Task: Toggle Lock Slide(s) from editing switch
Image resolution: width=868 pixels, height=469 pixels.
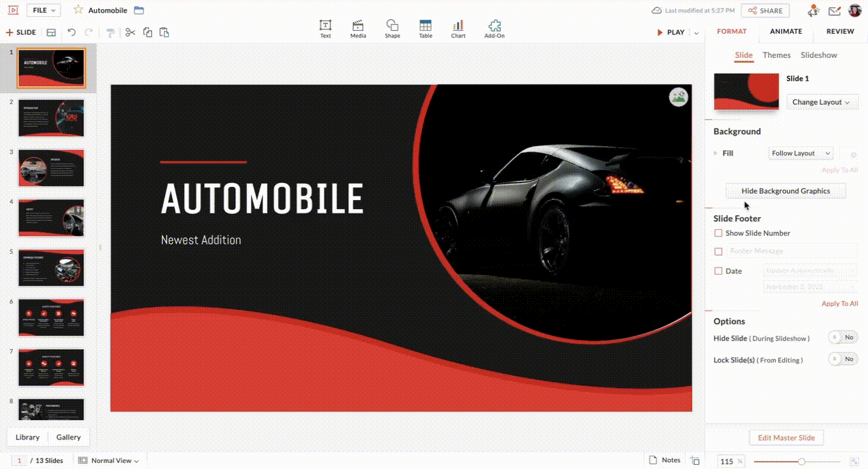Action: pyautogui.click(x=843, y=359)
